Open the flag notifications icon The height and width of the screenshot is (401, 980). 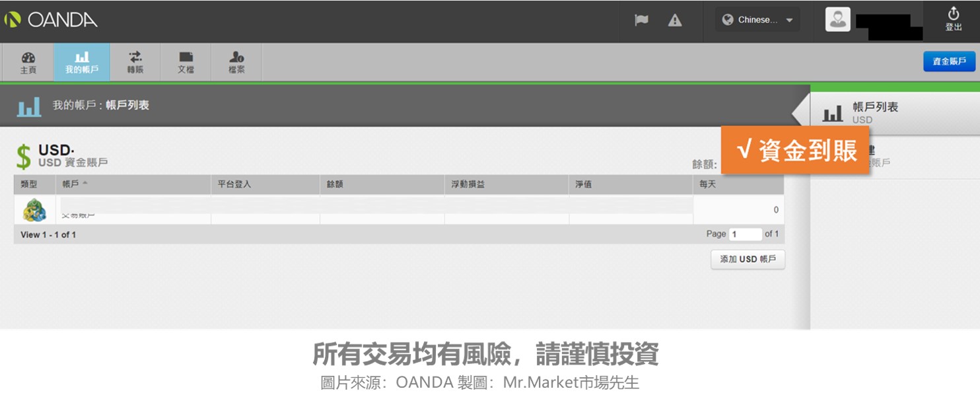[x=641, y=20]
